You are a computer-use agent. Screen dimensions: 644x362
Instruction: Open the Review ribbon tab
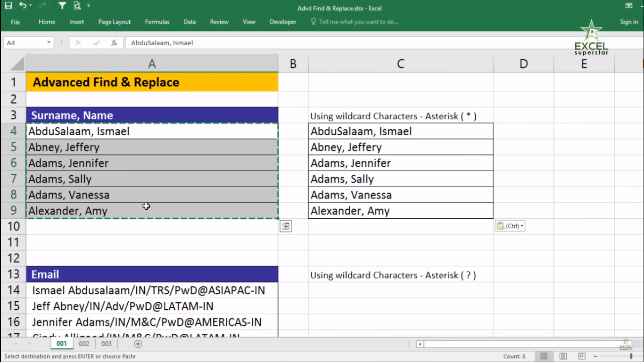pyautogui.click(x=219, y=22)
